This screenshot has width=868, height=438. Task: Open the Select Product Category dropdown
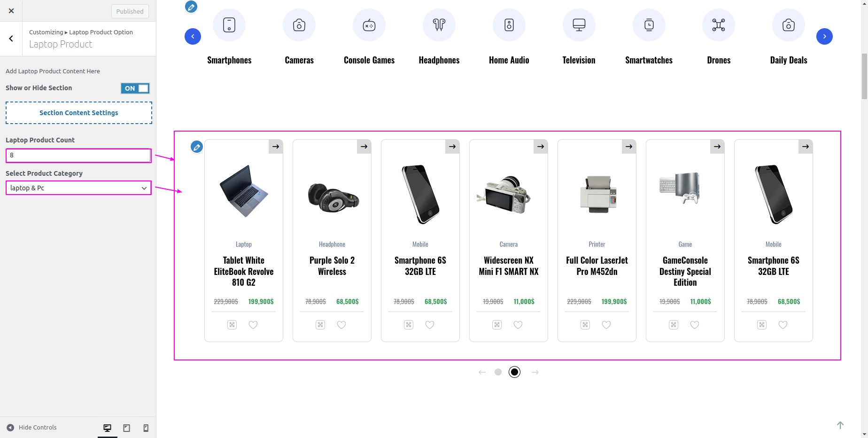coord(78,188)
